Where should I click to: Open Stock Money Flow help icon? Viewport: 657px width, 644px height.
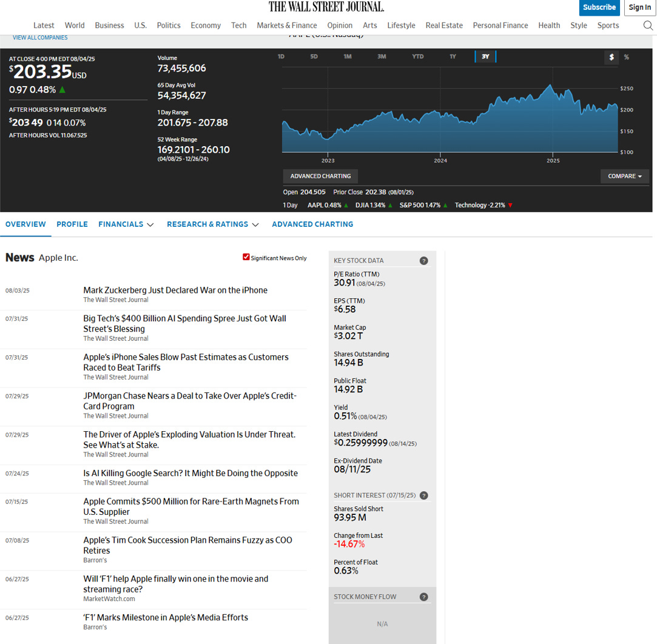[423, 597]
